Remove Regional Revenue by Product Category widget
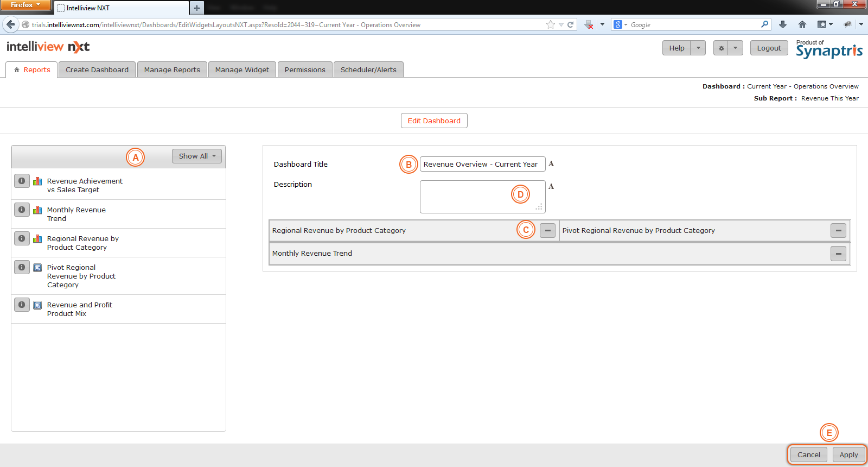This screenshot has width=868, height=467. point(547,231)
